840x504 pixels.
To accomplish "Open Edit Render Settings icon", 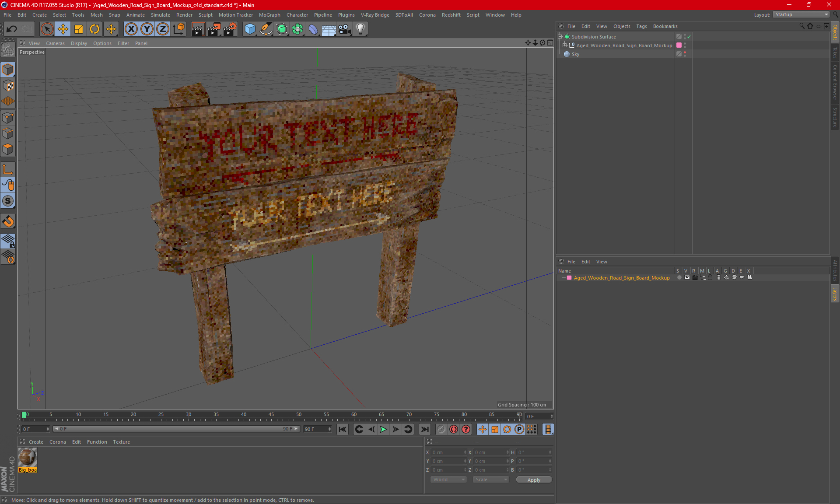I will coord(230,29).
